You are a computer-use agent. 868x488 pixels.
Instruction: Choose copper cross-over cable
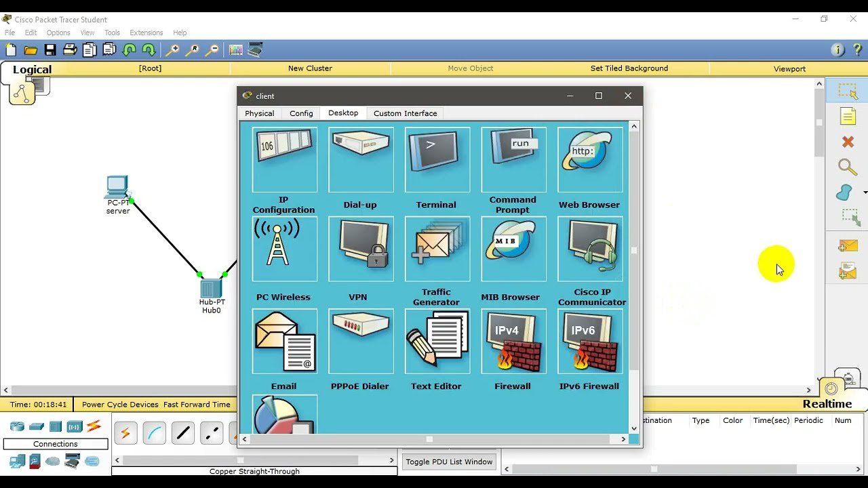tap(211, 432)
